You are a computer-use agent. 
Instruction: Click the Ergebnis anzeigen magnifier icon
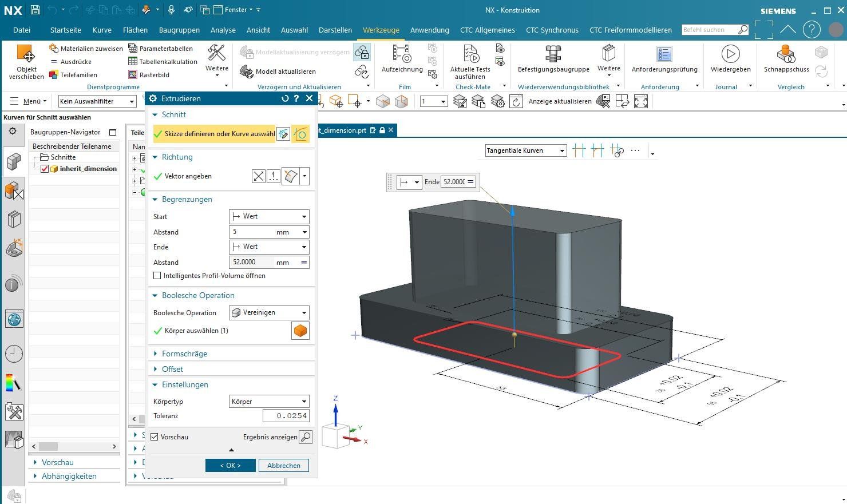click(306, 437)
